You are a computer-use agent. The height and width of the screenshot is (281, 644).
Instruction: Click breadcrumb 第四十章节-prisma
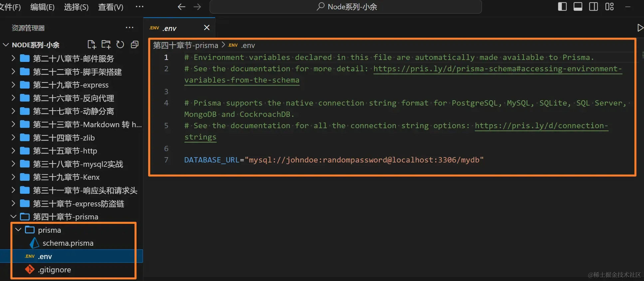[185, 45]
